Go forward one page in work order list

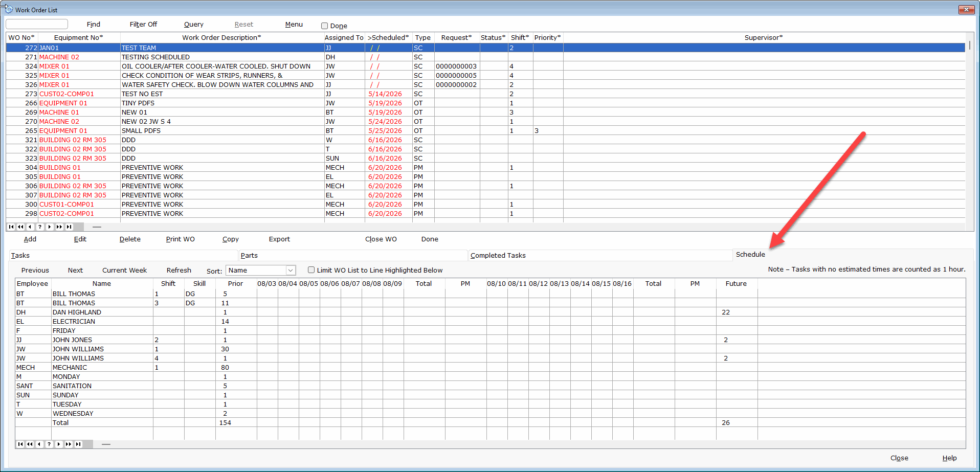pos(59,227)
